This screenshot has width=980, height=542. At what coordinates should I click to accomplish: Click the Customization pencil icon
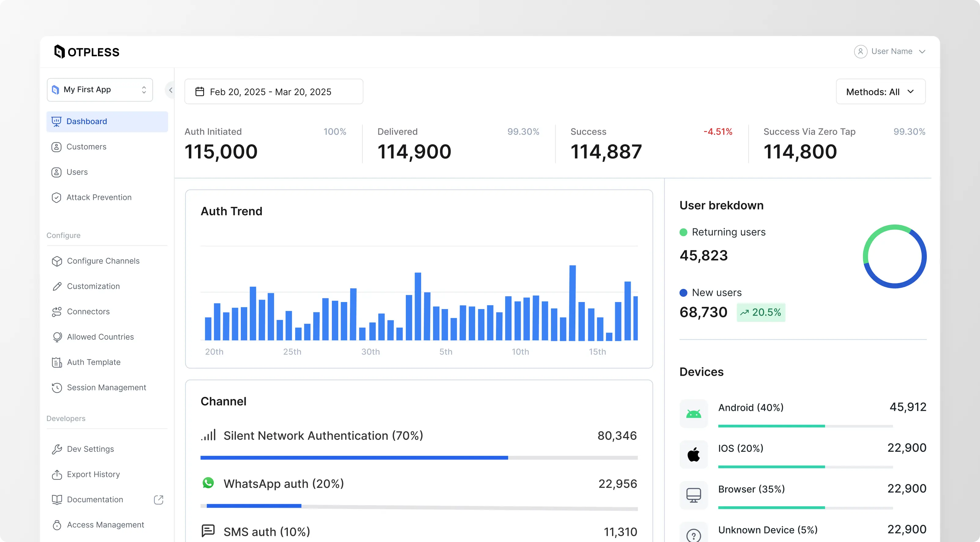57,286
